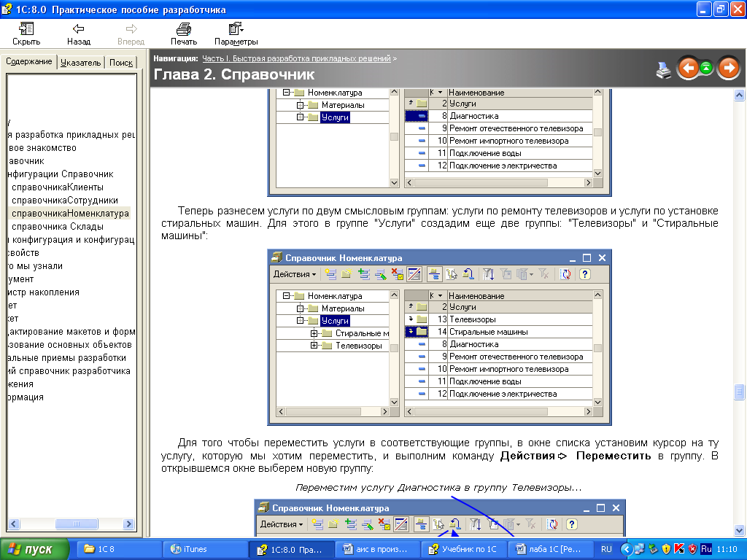Click the small printer icon in chapter header
The image size is (747, 560).
[x=663, y=69]
